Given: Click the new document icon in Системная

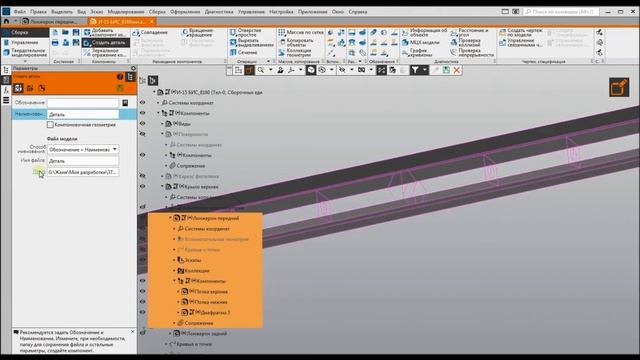Looking at the screenshot, I should click(55, 32).
